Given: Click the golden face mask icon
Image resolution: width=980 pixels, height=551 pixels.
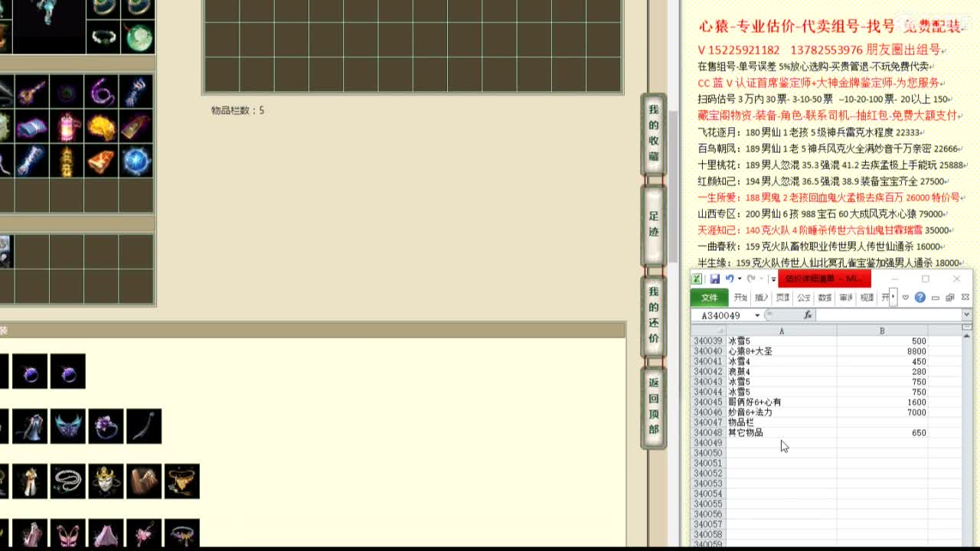Looking at the screenshot, I should (x=106, y=481).
